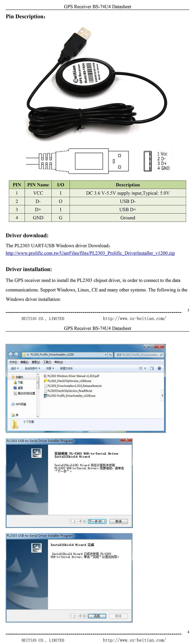Viewport: 195px width, 644px height.
Task: Click 下一步(N) in the welcome wizard
Action: (97, 521)
